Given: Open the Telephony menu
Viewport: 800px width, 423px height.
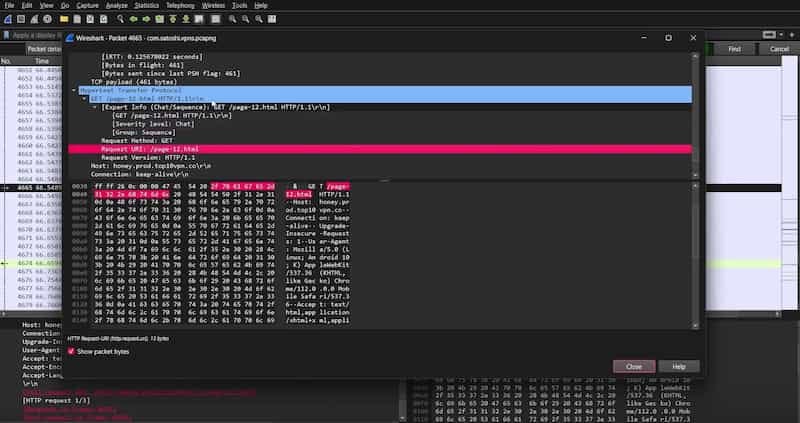Looking at the screenshot, I should pyautogui.click(x=180, y=6).
